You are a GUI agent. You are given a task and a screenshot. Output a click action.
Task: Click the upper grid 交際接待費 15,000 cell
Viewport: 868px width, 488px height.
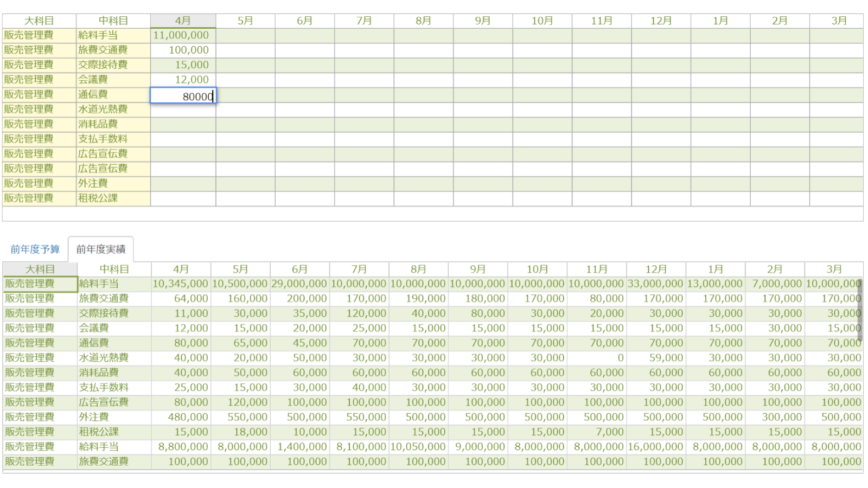(183, 65)
